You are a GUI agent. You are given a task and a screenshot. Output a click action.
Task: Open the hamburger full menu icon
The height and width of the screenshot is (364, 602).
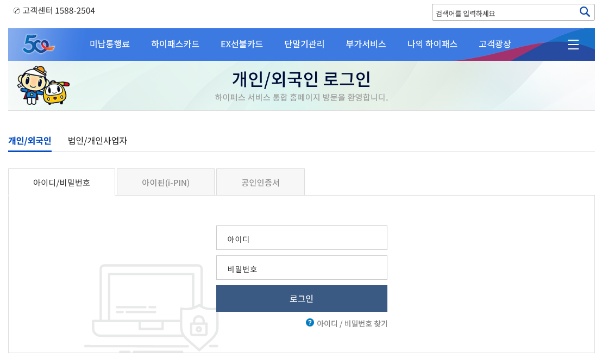click(x=573, y=45)
